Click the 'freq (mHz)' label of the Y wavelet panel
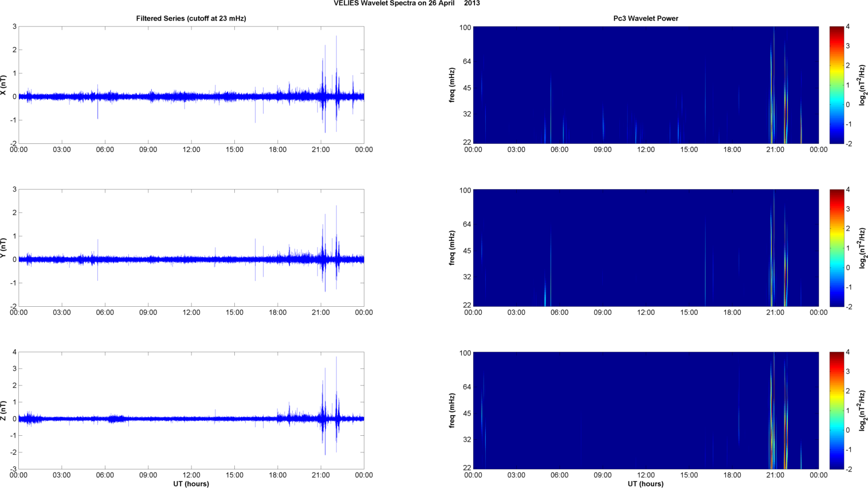This screenshot has width=868, height=488. click(x=452, y=248)
